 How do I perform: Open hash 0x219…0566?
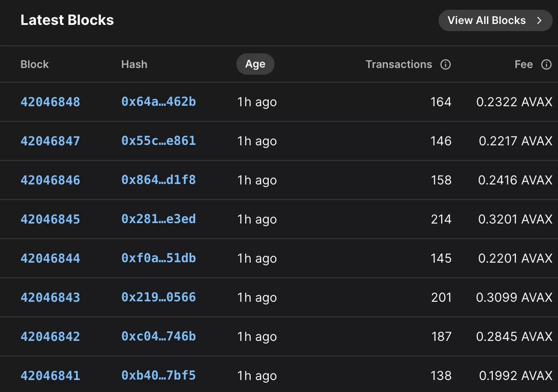click(x=159, y=298)
